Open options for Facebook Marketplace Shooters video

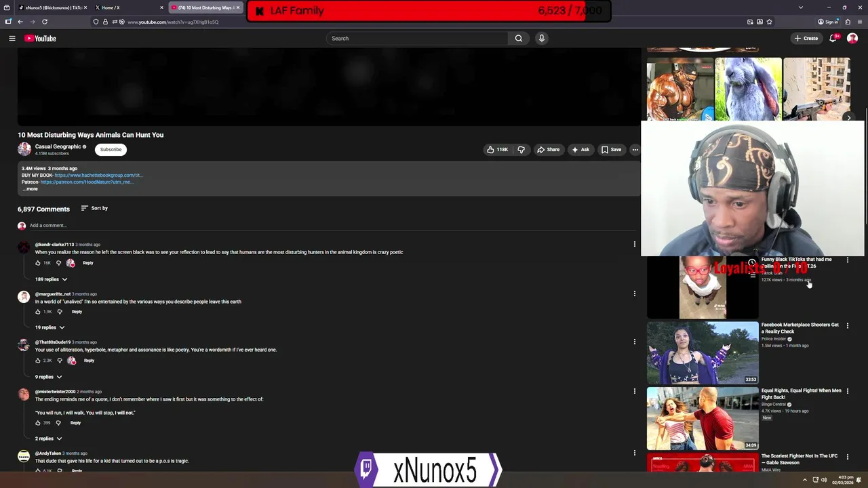click(847, 326)
